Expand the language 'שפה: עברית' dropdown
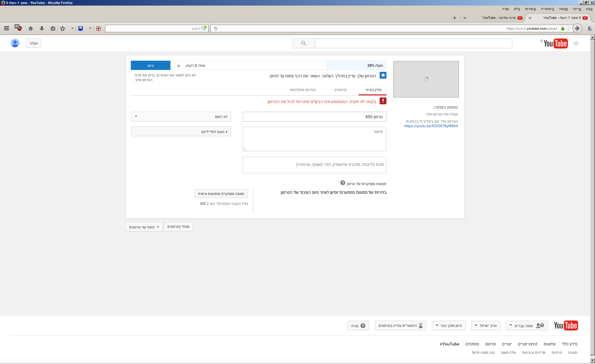The width and height of the screenshot is (595, 364). [527, 326]
